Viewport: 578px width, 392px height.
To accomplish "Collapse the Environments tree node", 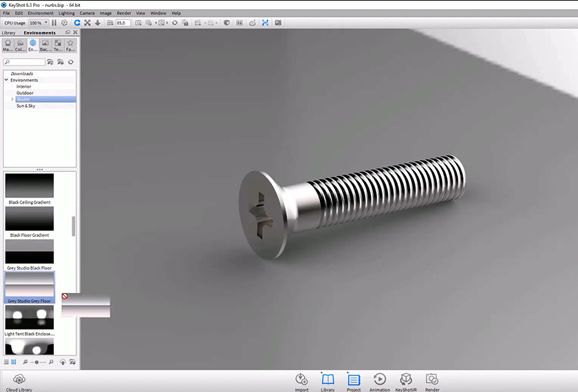I will 6,80.
